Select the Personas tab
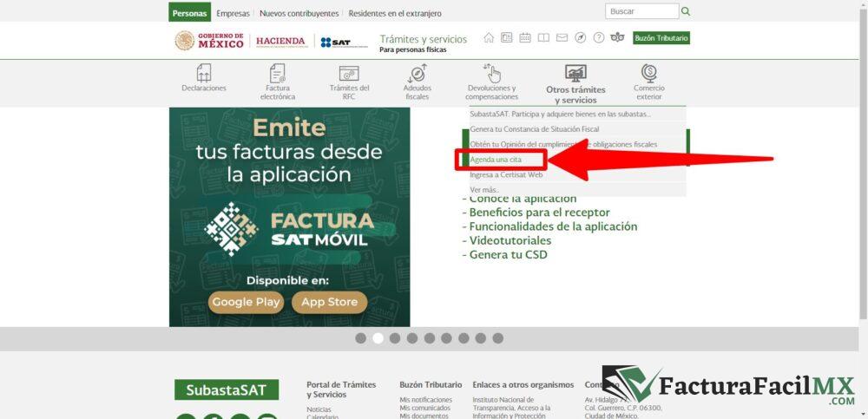The image size is (868, 419). [190, 13]
